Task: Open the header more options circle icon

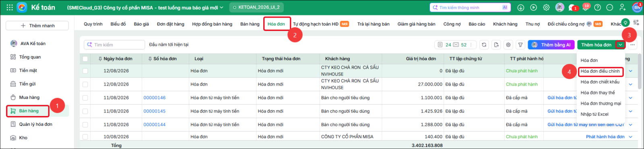Action: click(x=610, y=7)
